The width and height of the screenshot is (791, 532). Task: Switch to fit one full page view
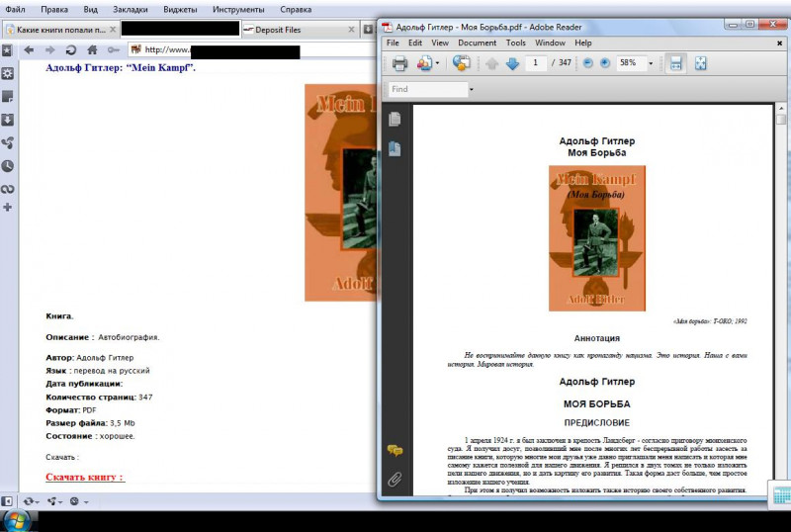point(700,63)
